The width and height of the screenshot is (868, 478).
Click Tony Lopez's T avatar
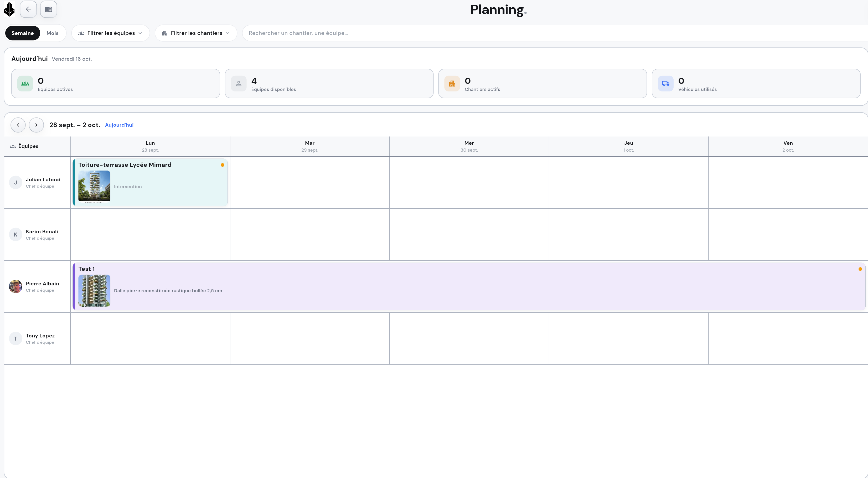16,338
